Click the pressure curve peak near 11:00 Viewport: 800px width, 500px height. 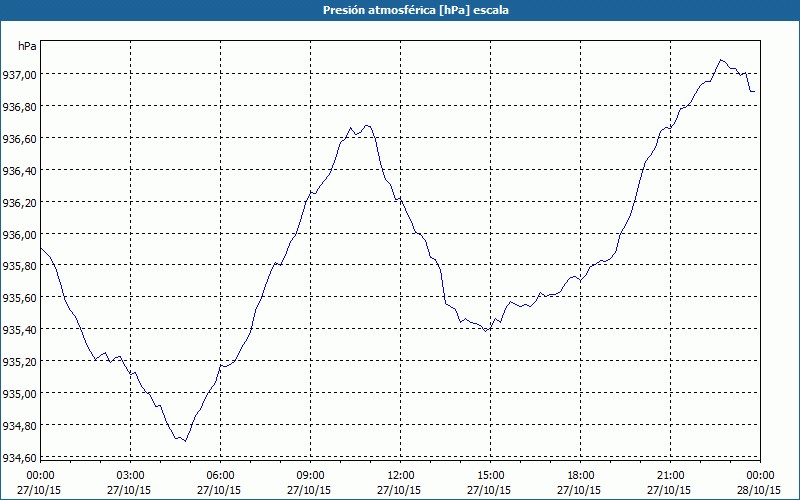click(x=366, y=125)
